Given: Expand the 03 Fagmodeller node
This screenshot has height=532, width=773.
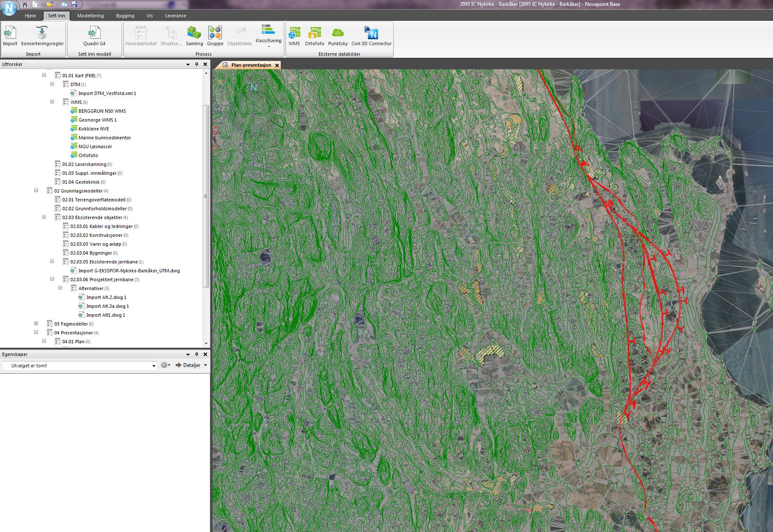Looking at the screenshot, I should pyautogui.click(x=36, y=323).
